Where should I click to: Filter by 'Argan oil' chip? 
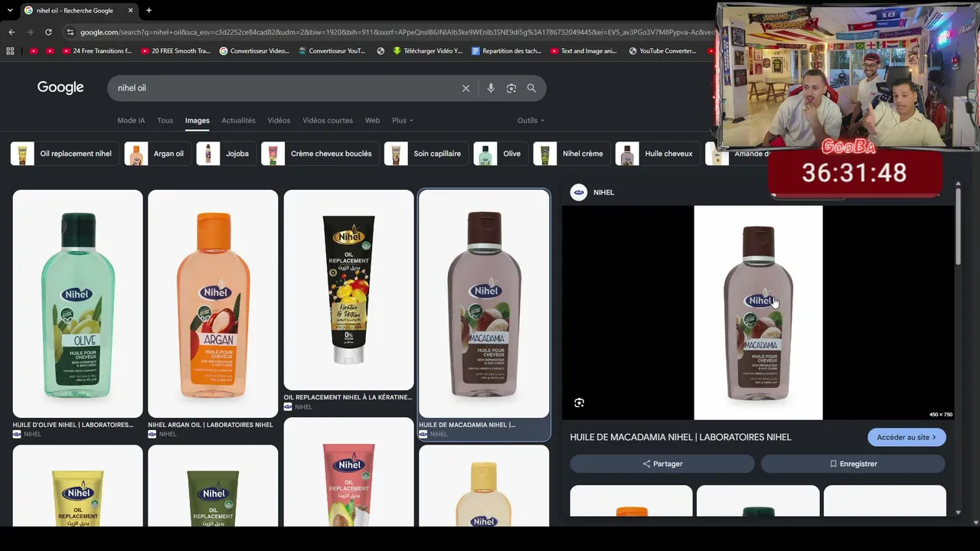click(x=158, y=154)
